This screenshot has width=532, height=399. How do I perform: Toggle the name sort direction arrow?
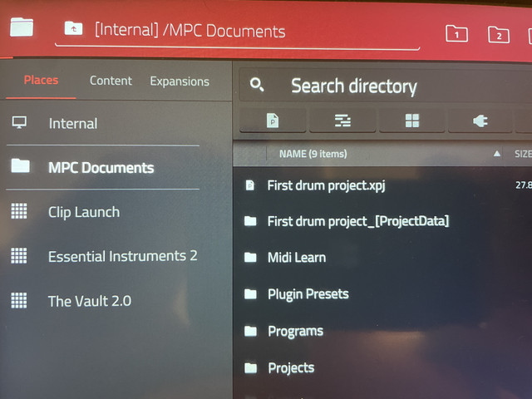(497, 154)
